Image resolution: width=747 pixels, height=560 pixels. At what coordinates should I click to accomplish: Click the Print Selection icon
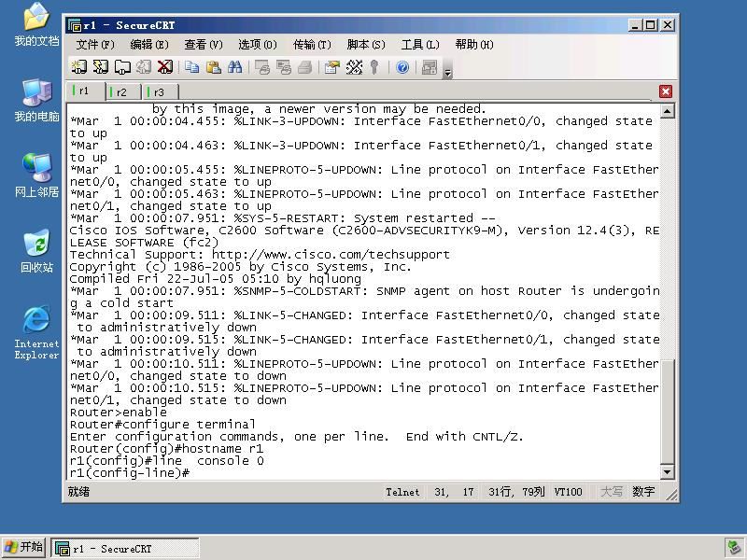click(284, 67)
